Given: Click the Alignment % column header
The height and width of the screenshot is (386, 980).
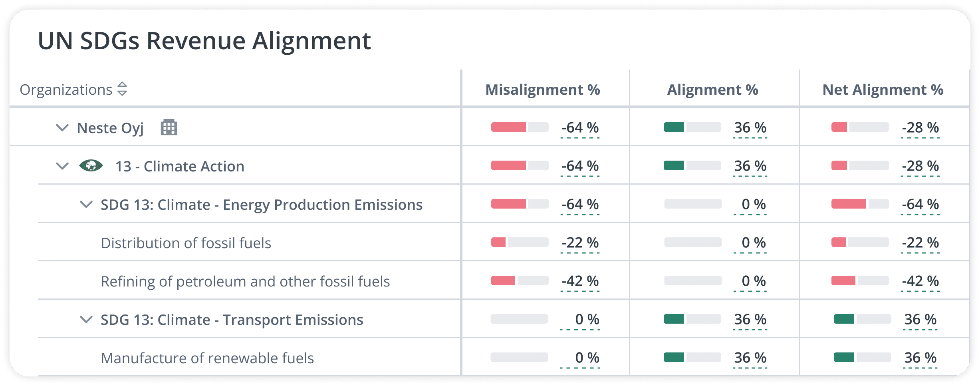Looking at the screenshot, I should [712, 90].
